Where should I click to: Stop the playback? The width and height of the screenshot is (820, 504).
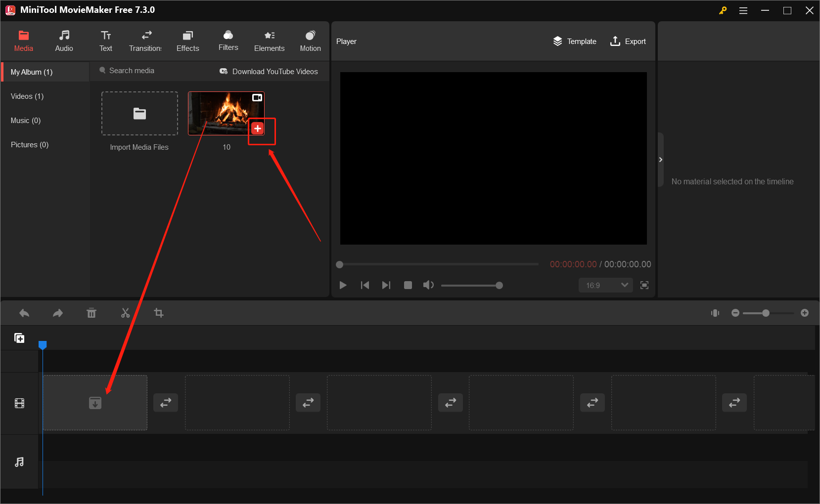[x=408, y=285]
